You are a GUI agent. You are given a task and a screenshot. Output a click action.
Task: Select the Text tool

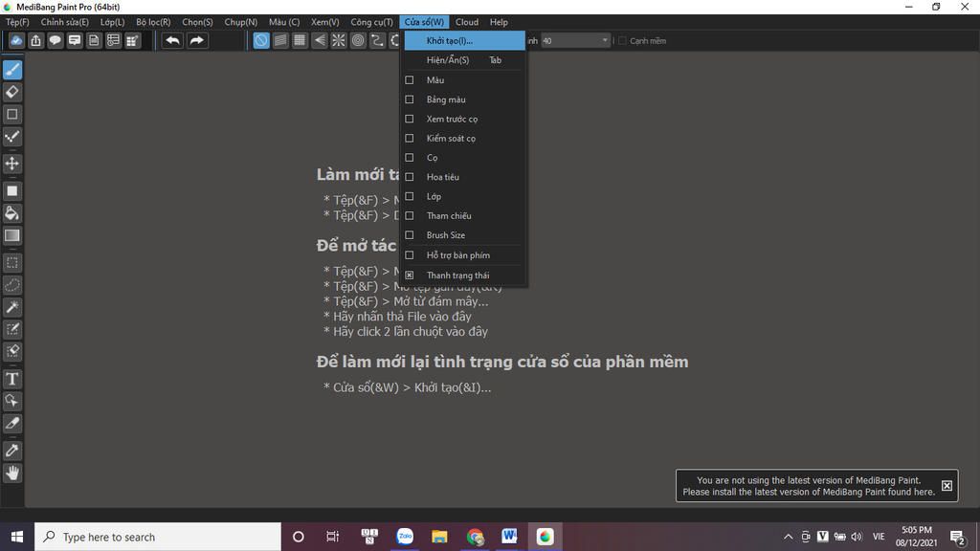pyautogui.click(x=11, y=379)
